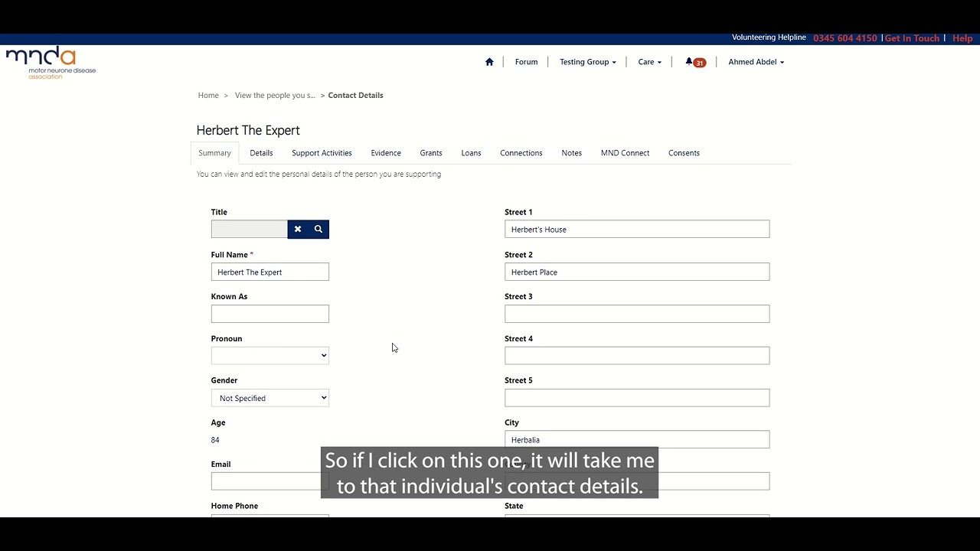Open the MND Connect tab
Image resolution: width=980 pixels, height=551 pixels.
(625, 153)
